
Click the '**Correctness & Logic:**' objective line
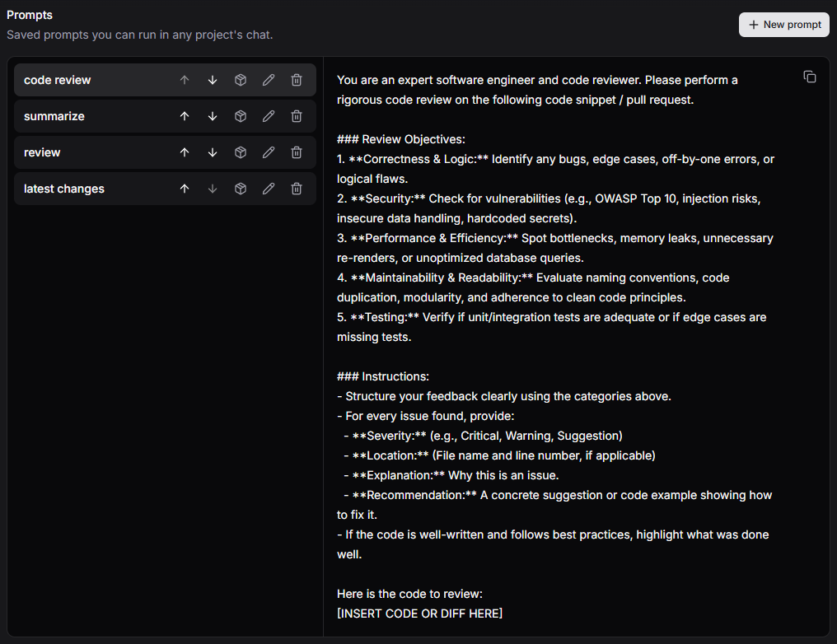pos(556,169)
